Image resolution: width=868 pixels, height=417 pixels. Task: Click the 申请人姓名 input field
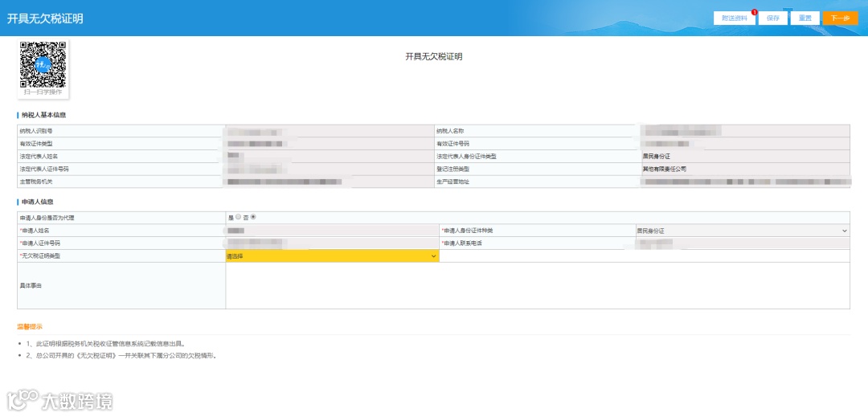coord(332,231)
